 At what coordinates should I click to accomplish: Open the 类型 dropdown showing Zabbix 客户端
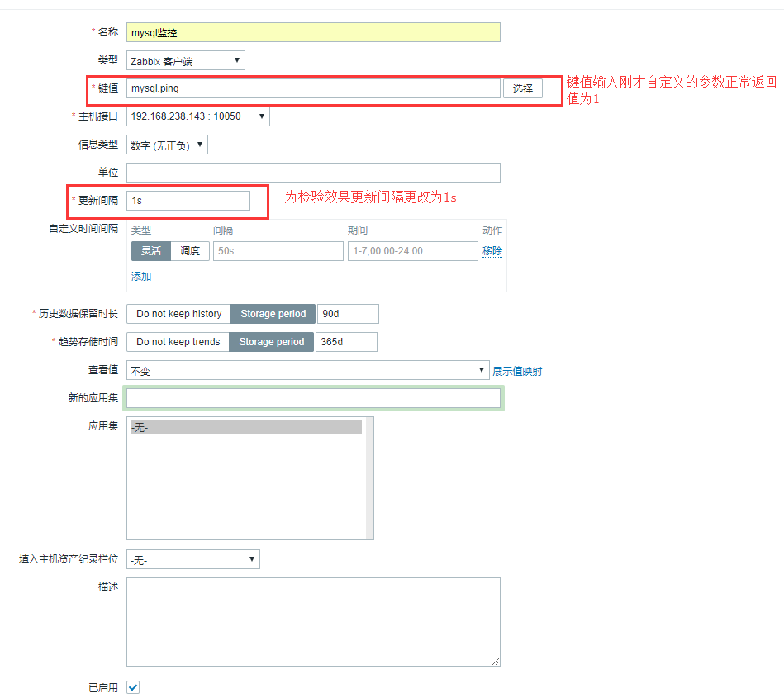click(186, 60)
